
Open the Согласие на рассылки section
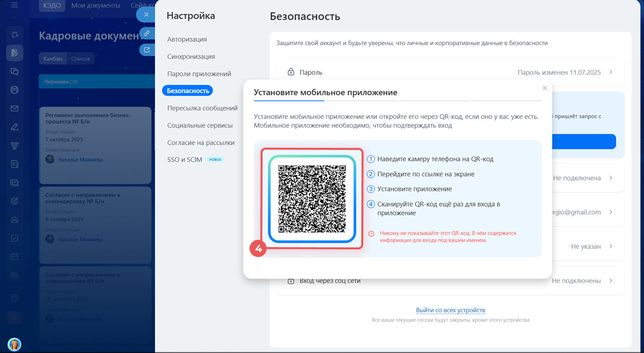pyautogui.click(x=201, y=142)
